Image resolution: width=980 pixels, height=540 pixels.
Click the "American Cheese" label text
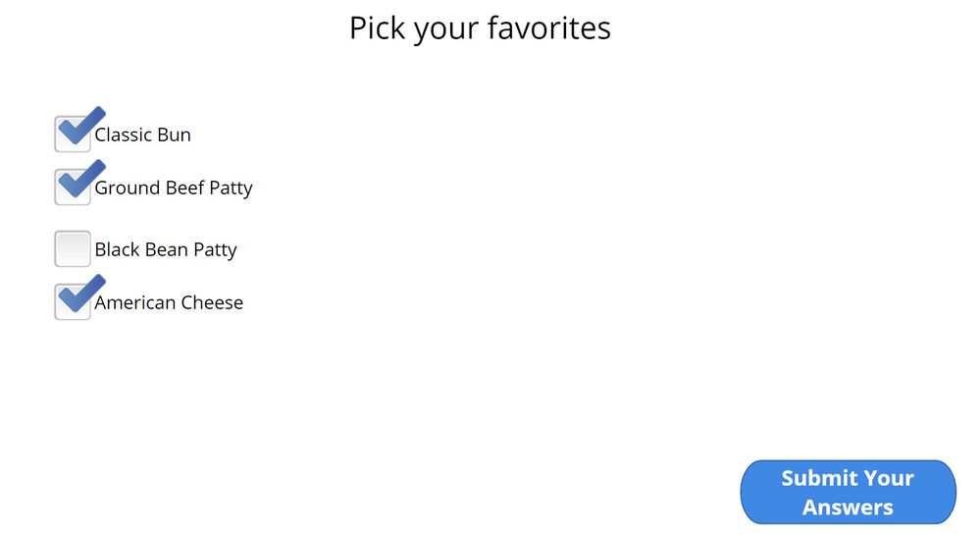click(x=169, y=303)
